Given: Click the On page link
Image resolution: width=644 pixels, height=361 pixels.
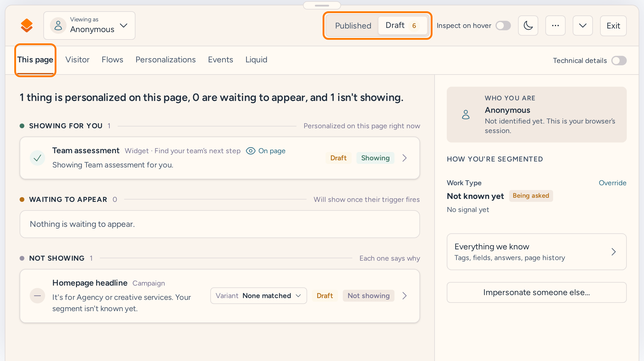Looking at the screenshot, I should [272, 151].
